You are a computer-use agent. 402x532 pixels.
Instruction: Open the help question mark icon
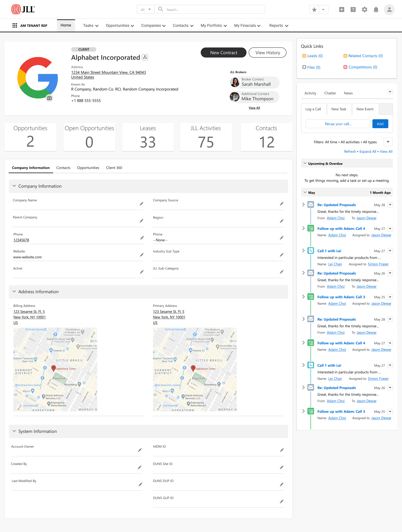[353, 9]
